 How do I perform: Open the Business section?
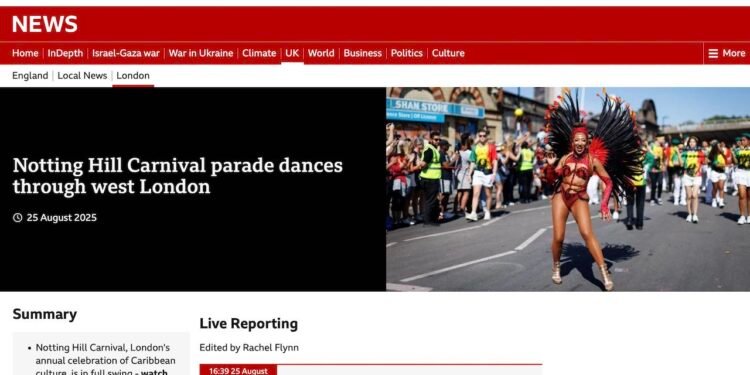pyautogui.click(x=363, y=53)
